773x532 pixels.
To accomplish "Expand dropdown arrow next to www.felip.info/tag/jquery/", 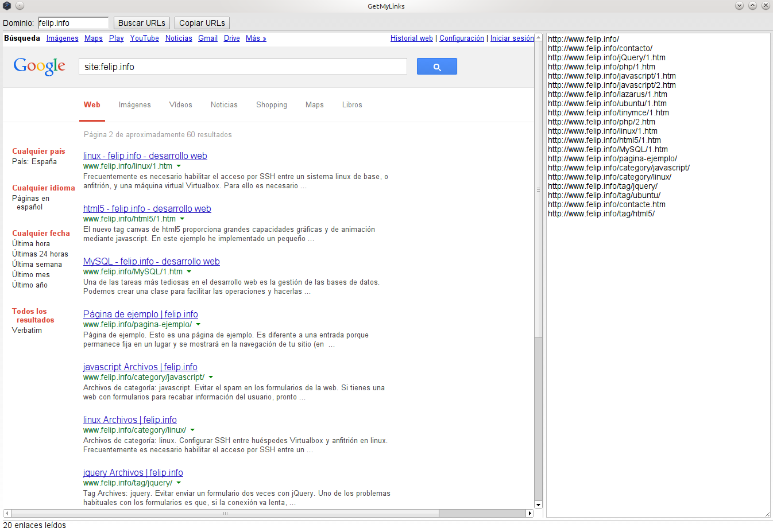I will click(179, 483).
